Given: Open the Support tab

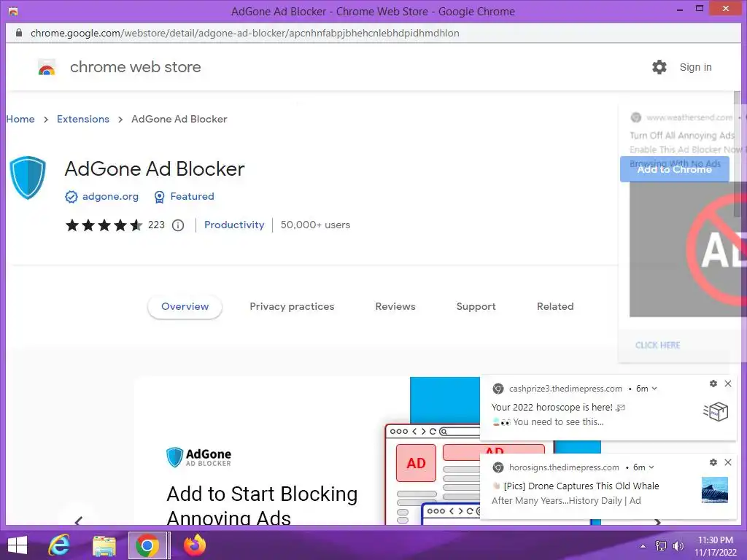Looking at the screenshot, I should [476, 307].
